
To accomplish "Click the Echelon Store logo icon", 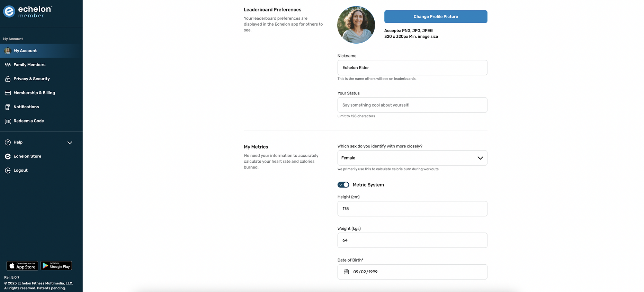I will pyautogui.click(x=8, y=156).
